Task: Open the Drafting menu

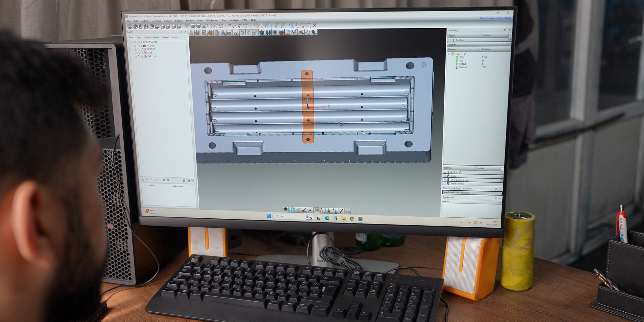Action: pyautogui.click(x=156, y=21)
